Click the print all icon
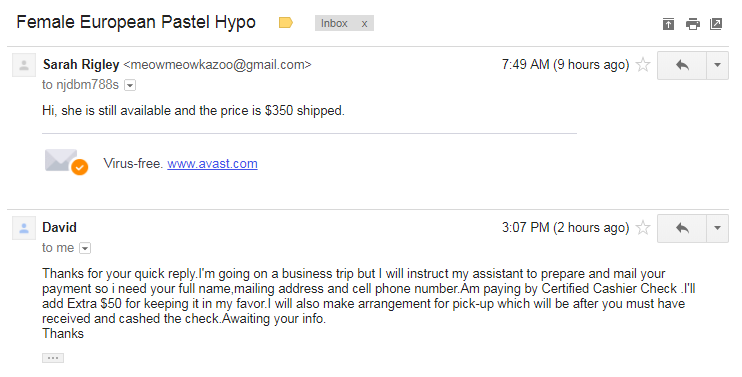Viewport: 742px width, 377px height. (x=693, y=24)
